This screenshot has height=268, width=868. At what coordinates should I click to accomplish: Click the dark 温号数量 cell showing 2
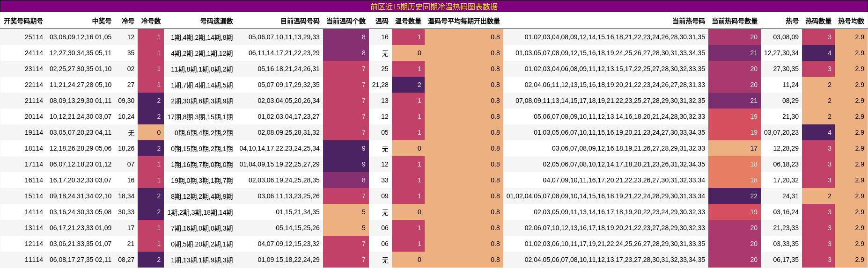[x=408, y=85]
